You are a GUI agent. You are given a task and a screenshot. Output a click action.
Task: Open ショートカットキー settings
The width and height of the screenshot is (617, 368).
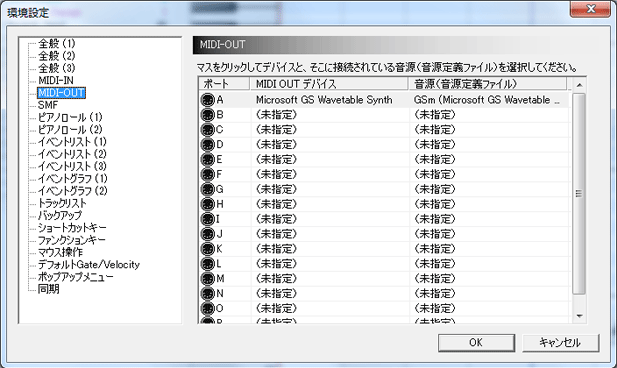click(x=72, y=227)
